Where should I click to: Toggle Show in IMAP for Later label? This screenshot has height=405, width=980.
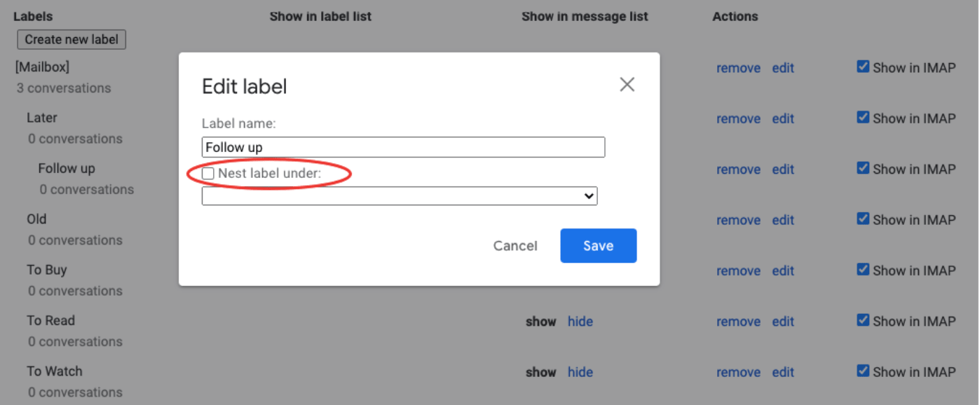tap(864, 118)
